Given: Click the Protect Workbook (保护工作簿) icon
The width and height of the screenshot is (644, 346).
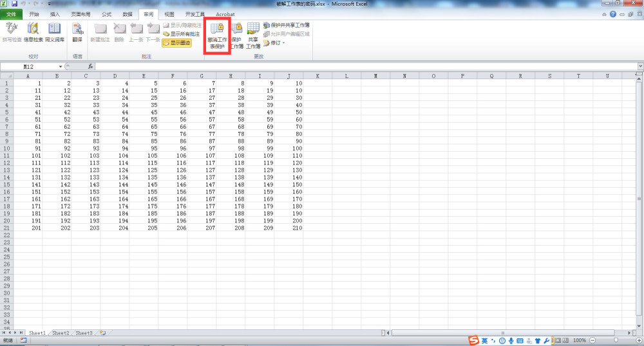Looking at the screenshot, I should (x=236, y=29).
